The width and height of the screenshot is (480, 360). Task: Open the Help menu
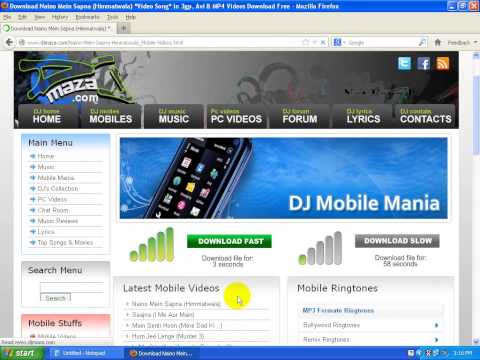(x=130, y=17)
